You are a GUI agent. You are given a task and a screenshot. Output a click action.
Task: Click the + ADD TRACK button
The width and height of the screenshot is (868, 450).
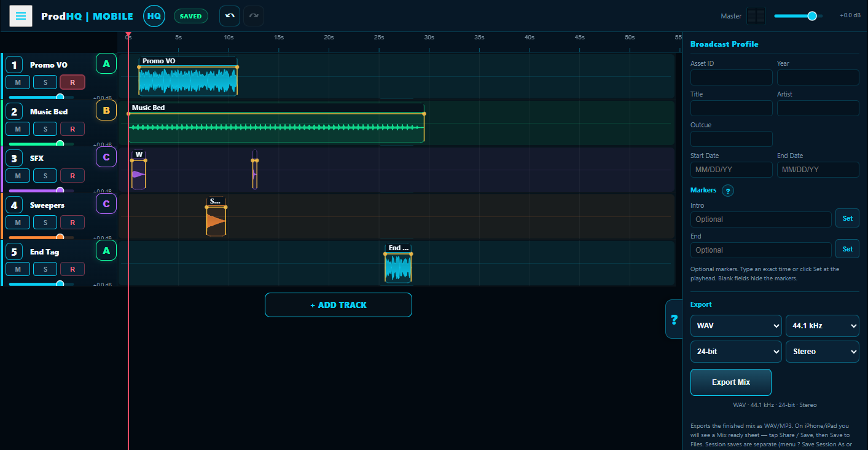point(338,305)
